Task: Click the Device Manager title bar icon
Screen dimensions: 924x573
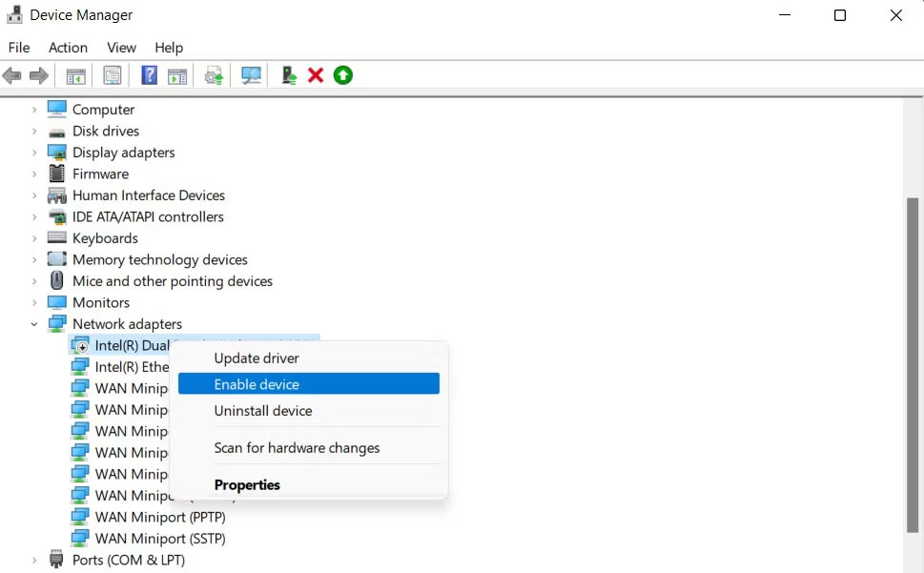Action: [x=14, y=14]
